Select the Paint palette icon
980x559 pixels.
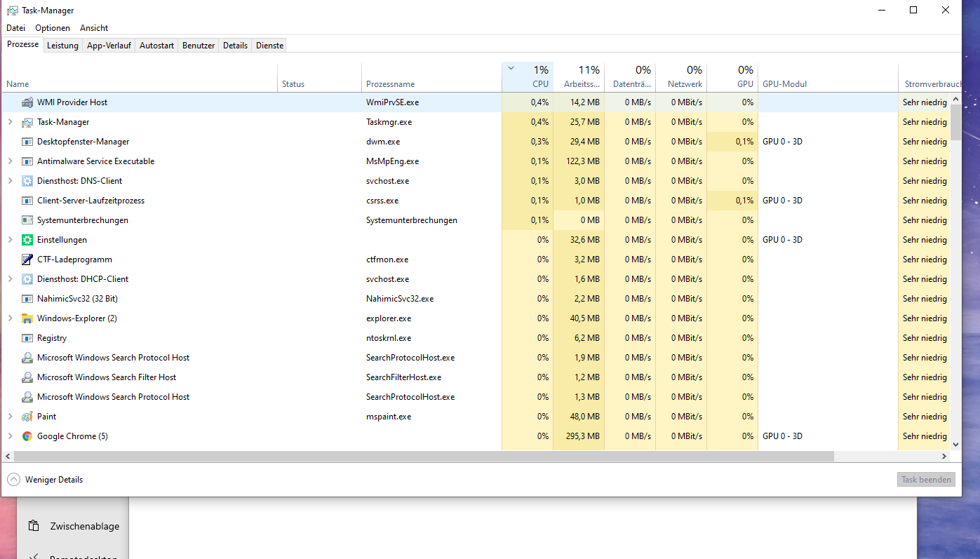[x=27, y=417]
